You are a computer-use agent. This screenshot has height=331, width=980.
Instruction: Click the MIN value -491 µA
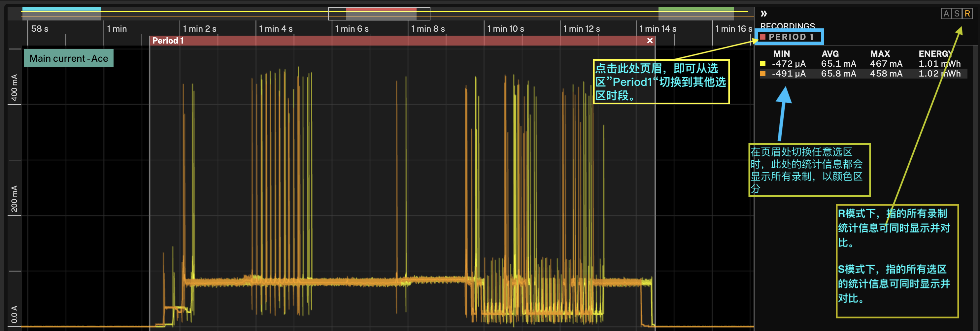click(x=789, y=74)
